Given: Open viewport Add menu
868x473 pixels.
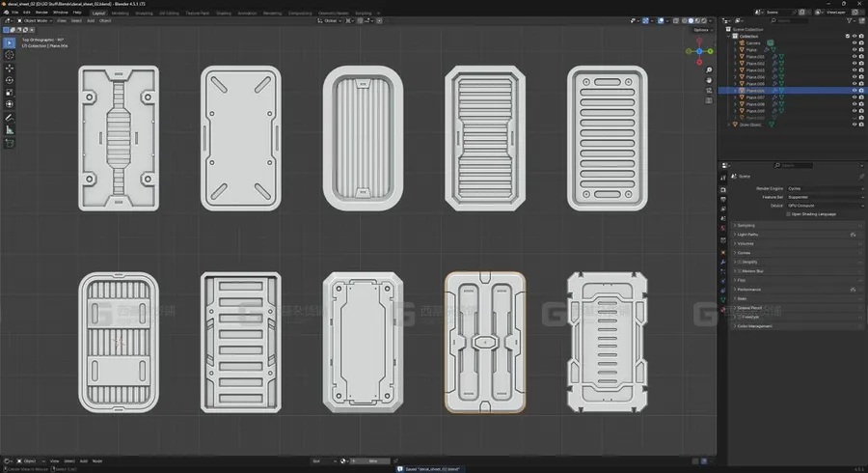Looking at the screenshot, I should (x=91, y=20).
